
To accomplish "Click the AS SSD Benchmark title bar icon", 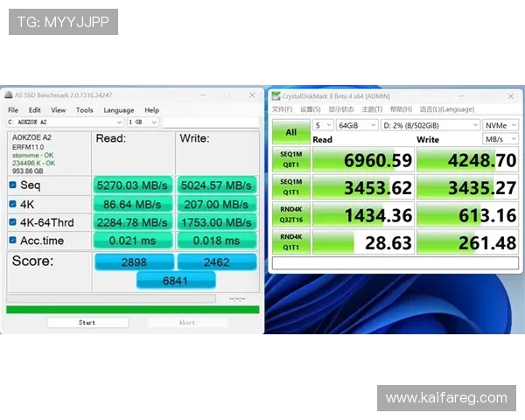I will [9, 94].
